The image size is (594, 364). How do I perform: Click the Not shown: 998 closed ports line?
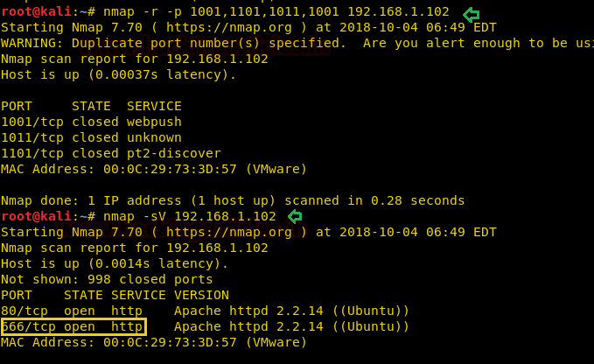(107, 279)
